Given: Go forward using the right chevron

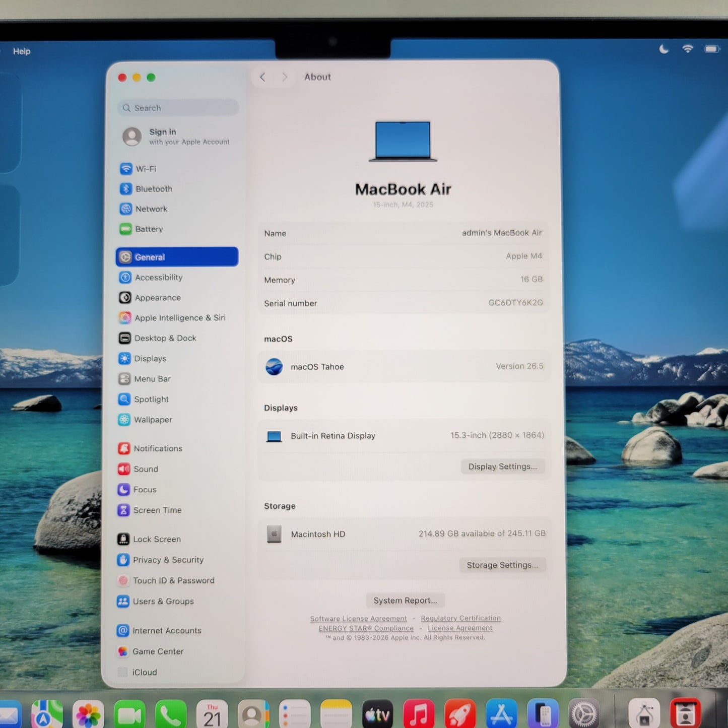Looking at the screenshot, I should point(285,77).
